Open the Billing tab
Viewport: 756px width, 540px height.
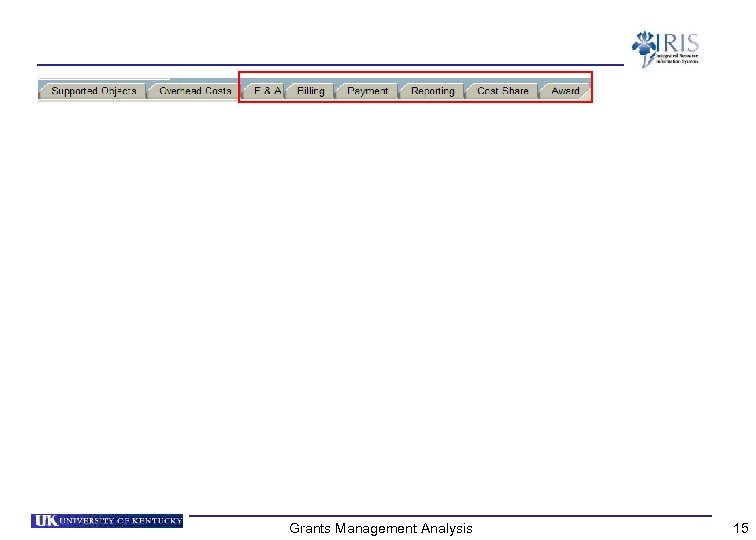(x=310, y=91)
